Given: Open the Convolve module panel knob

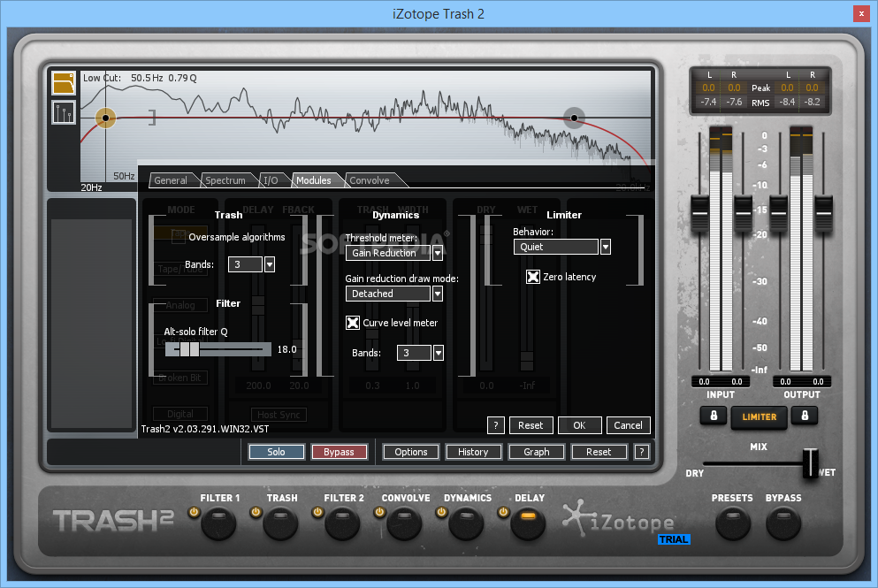Looking at the screenshot, I should (x=404, y=524).
